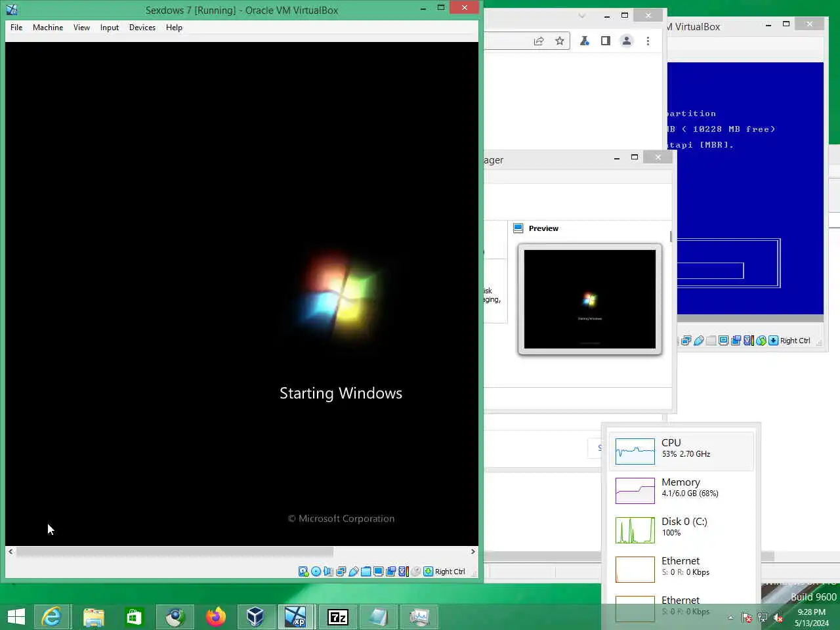
Task: Click the Right Ctrl host key label in Sexdows 7 window
Action: (450, 572)
